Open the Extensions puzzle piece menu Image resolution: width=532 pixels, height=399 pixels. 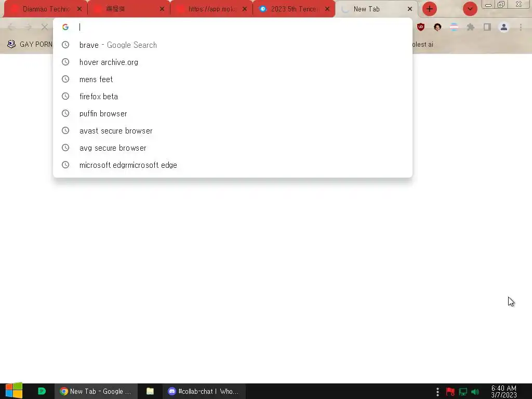(x=471, y=27)
